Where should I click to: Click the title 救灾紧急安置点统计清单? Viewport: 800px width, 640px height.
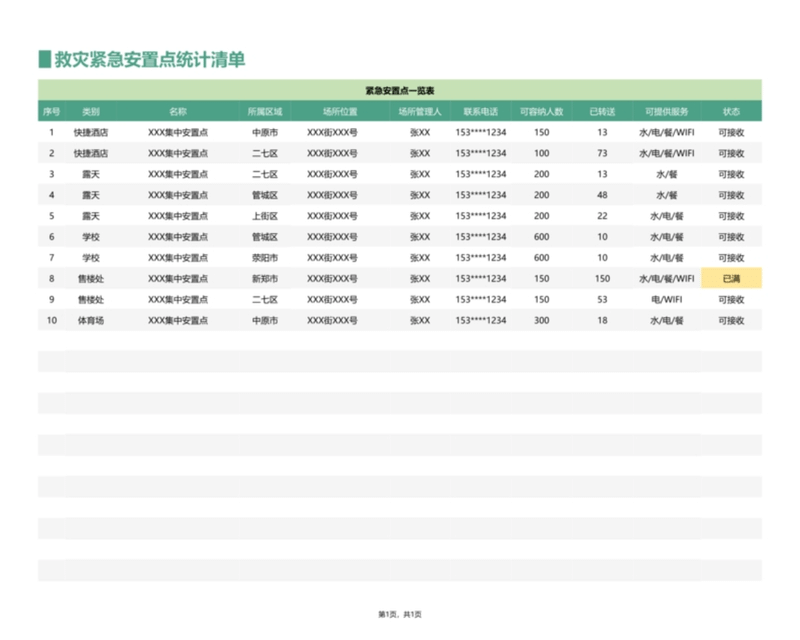tap(149, 60)
